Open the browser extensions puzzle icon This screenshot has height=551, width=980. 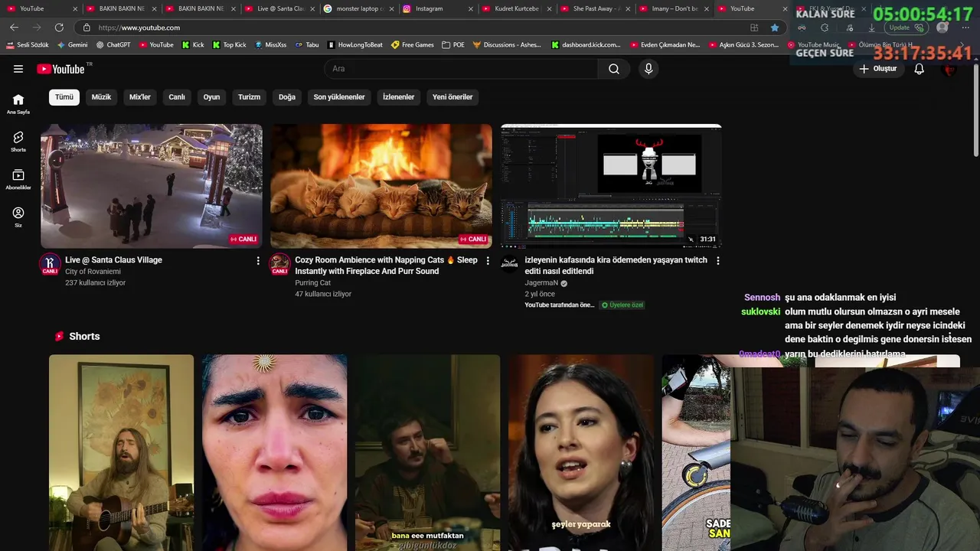[x=825, y=28]
